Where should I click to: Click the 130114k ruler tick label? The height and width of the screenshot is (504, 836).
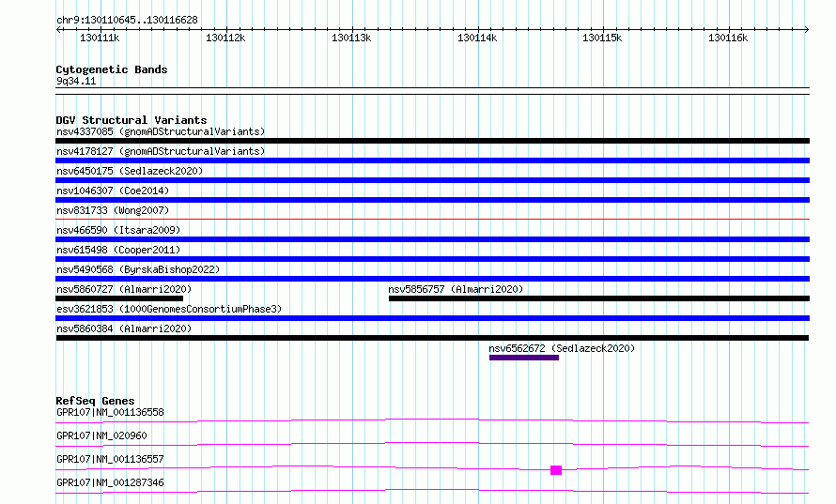point(477,38)
